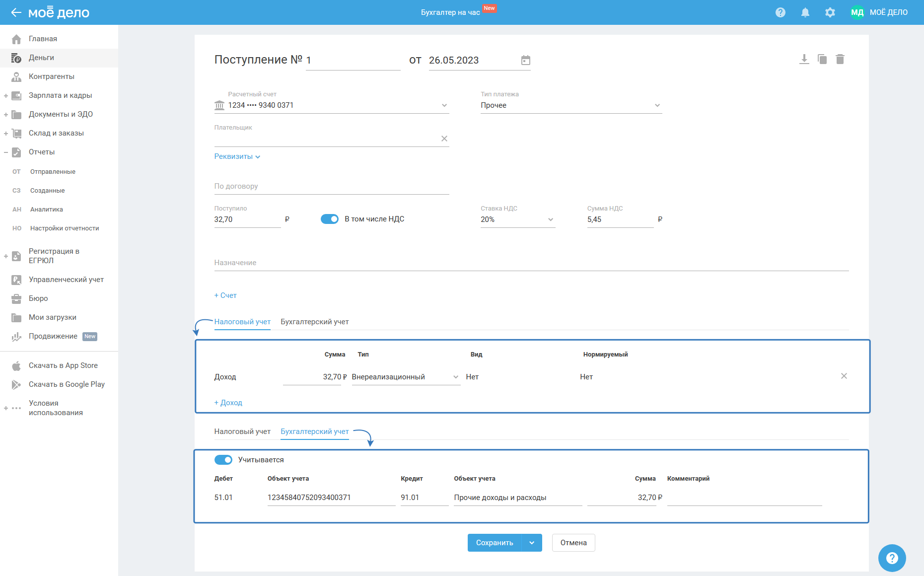This screenshot has height=576, width=924.
Task: Open the Ставка НДС dropdown
Action: 517,219
